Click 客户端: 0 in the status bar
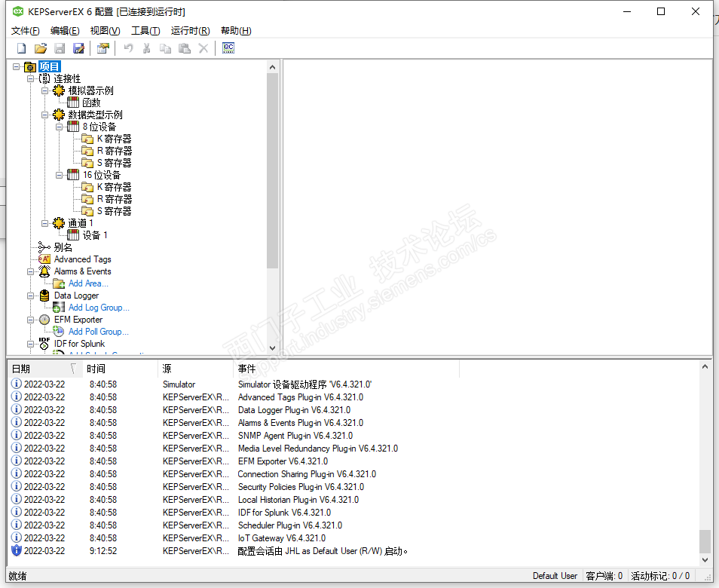Image resolution: width=719 pixels, height=588 pixels. pos(604,576)
